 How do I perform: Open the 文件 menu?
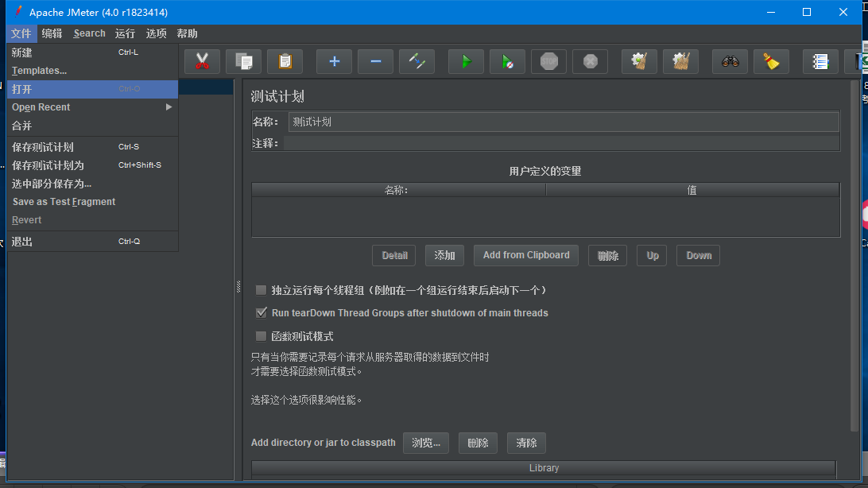21,33
